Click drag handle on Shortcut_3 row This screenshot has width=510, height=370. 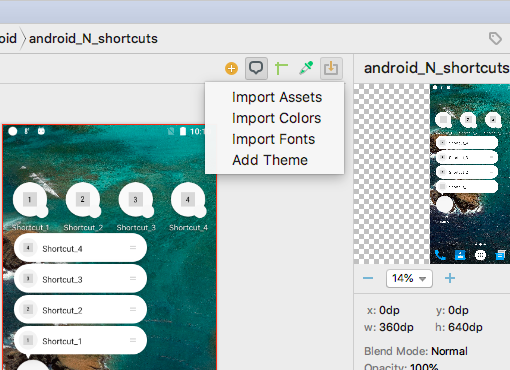(x=133, y=278)
